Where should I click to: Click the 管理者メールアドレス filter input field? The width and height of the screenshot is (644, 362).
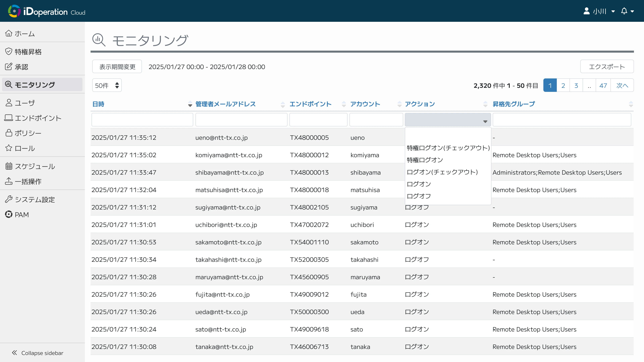[241, 120]
